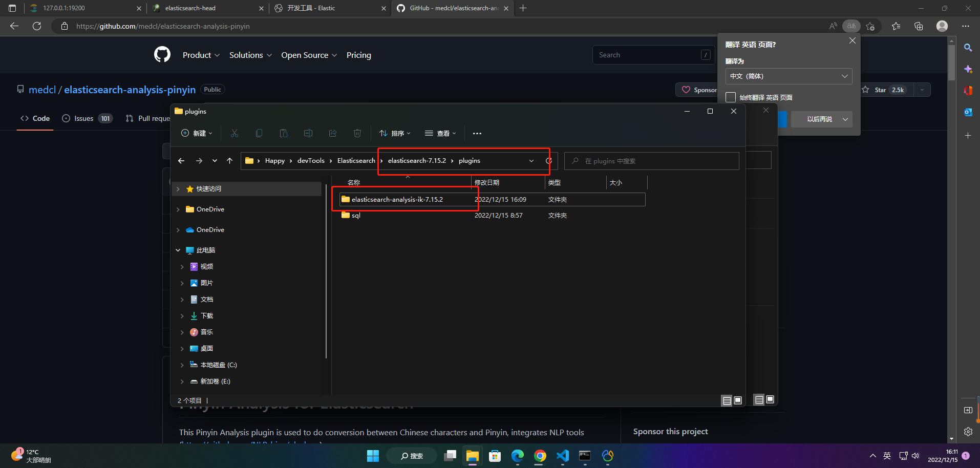Open the address bar history dropdown
This screenshot has height=468, width=980.
pos(531,161)
